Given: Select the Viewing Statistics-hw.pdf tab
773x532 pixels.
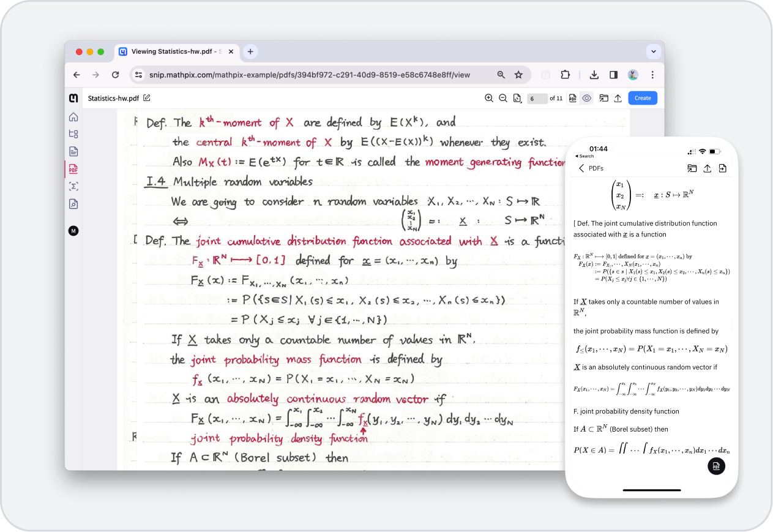Looking at the screenshot, I should click(176, 52).
